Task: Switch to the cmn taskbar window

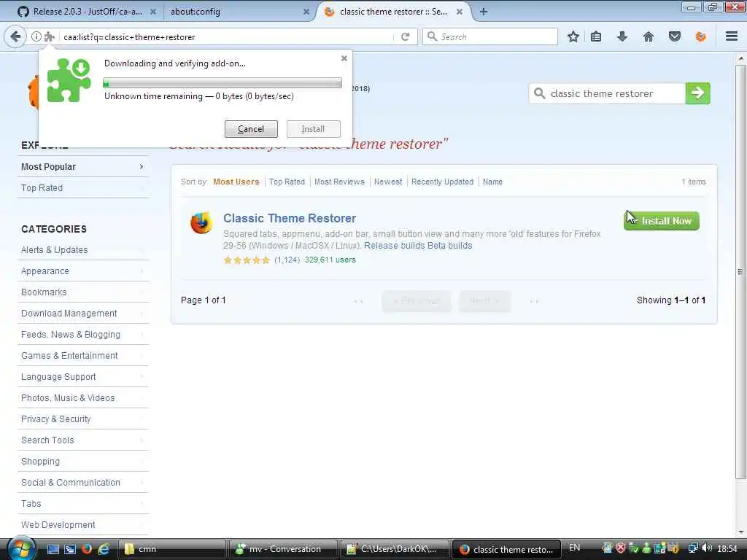Action: [171, 549]
